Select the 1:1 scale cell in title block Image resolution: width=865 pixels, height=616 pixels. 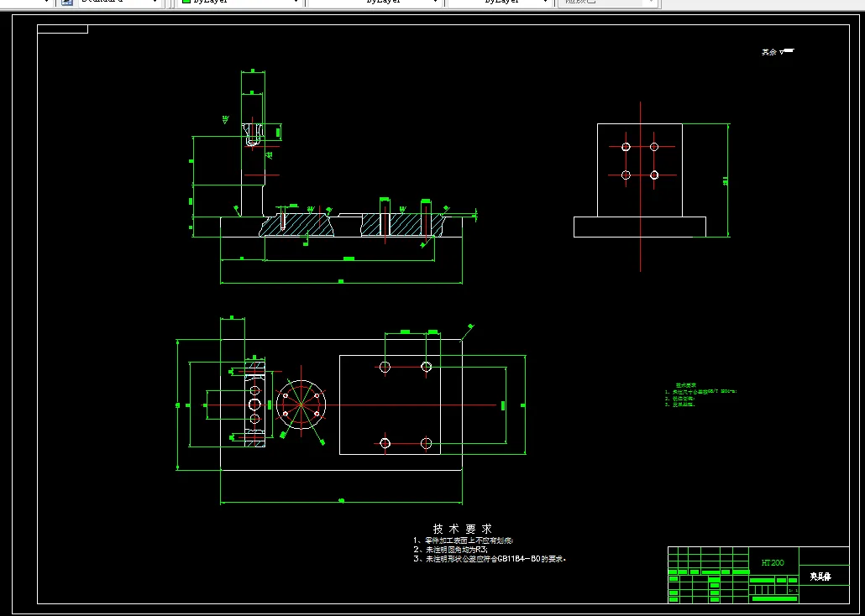[793, 591]
